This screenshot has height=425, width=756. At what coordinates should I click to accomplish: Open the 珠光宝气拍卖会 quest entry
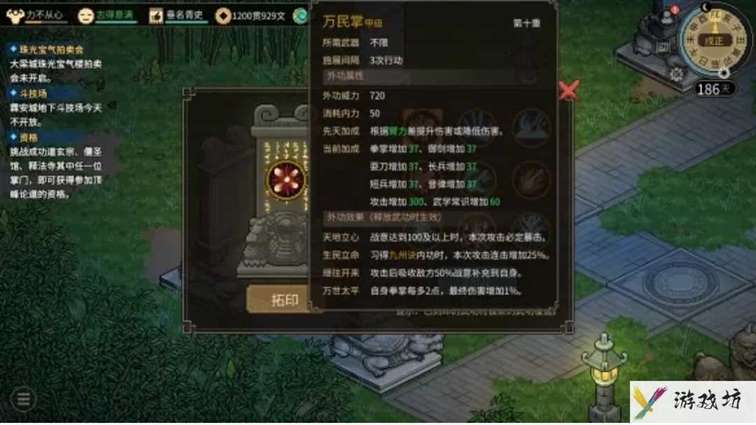coord(51,49)
